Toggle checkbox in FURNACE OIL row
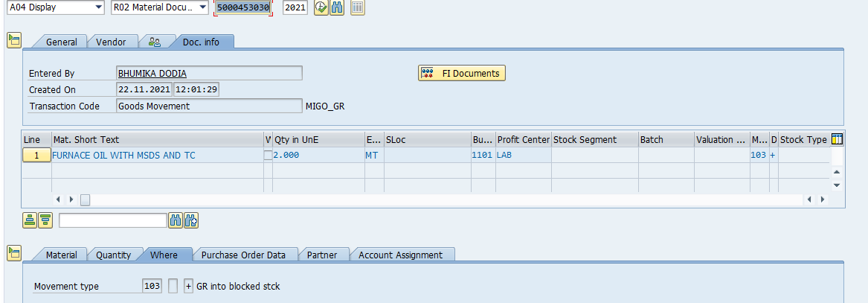This screenshot has height=303, width=868. pyautogui.click(x=268, y=155)
